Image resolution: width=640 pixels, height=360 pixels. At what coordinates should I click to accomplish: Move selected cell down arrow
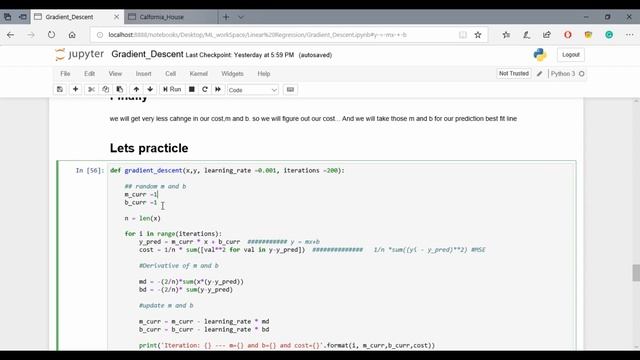tap(150, 89)
